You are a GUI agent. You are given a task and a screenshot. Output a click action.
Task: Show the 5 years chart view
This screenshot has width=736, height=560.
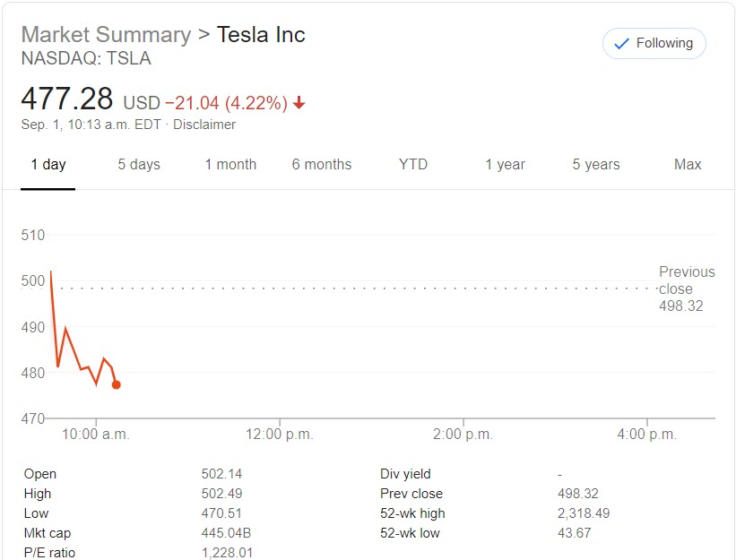click(595, 165)
